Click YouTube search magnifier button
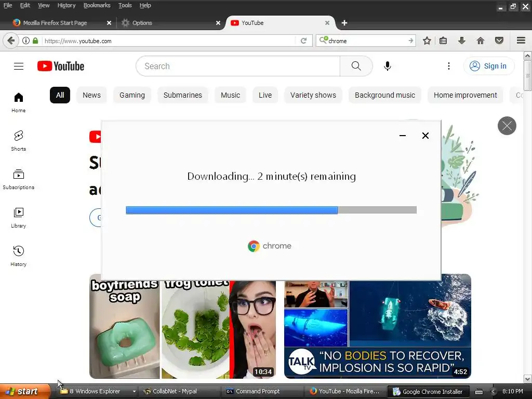 click(x=356, y=66)
